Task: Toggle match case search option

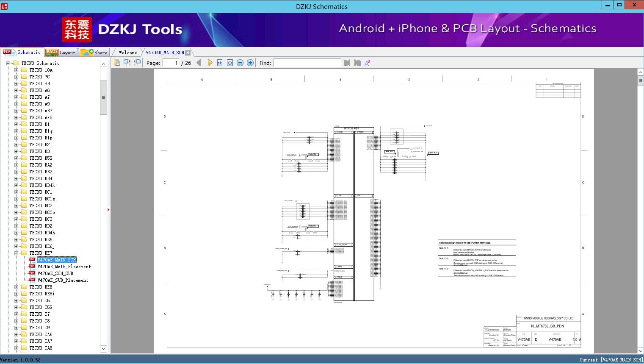Action: tap(368, 63)
